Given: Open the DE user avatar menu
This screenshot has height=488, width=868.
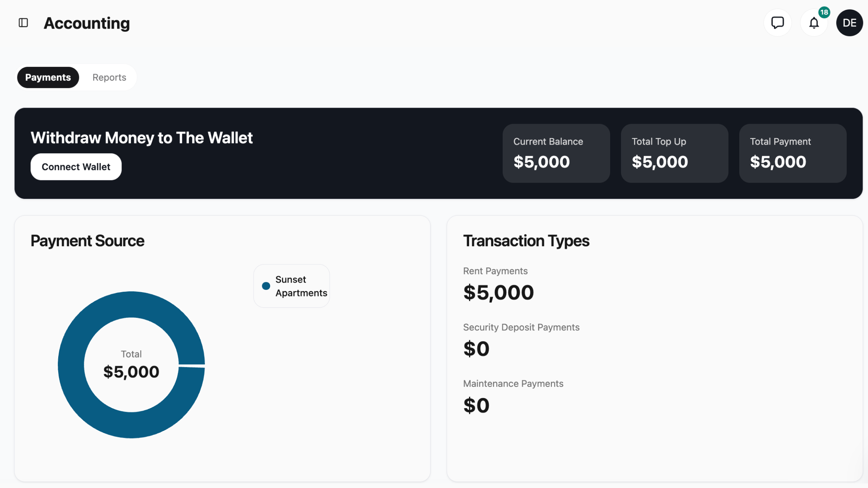Looking at the screenshot, I should (x=849, y=23).
